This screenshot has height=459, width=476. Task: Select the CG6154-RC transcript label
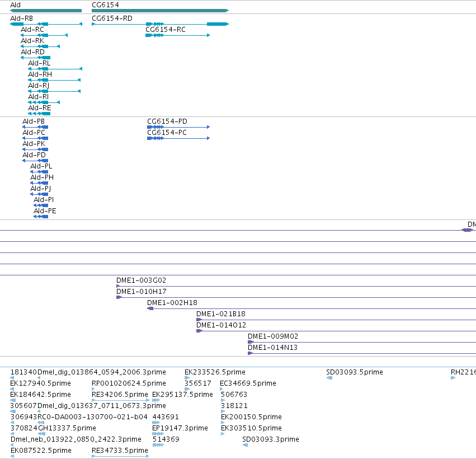166,30
